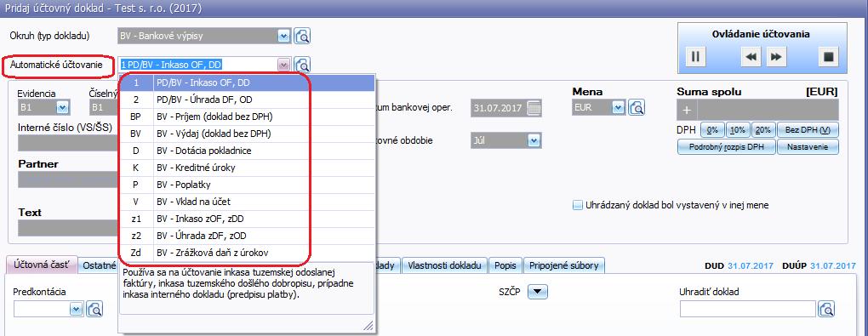Viewport: 868px width, 336px height.
Task: Click the 20% DPH button
Action: click(762, 130)
